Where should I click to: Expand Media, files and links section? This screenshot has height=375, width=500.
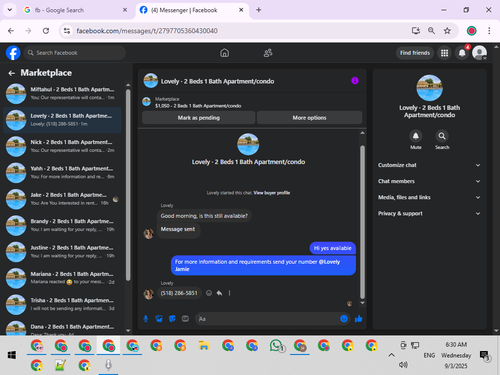(429, 197)
